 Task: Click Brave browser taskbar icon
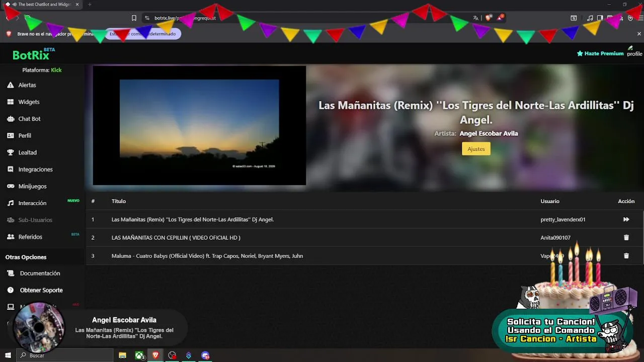click(x=155, y=355)
